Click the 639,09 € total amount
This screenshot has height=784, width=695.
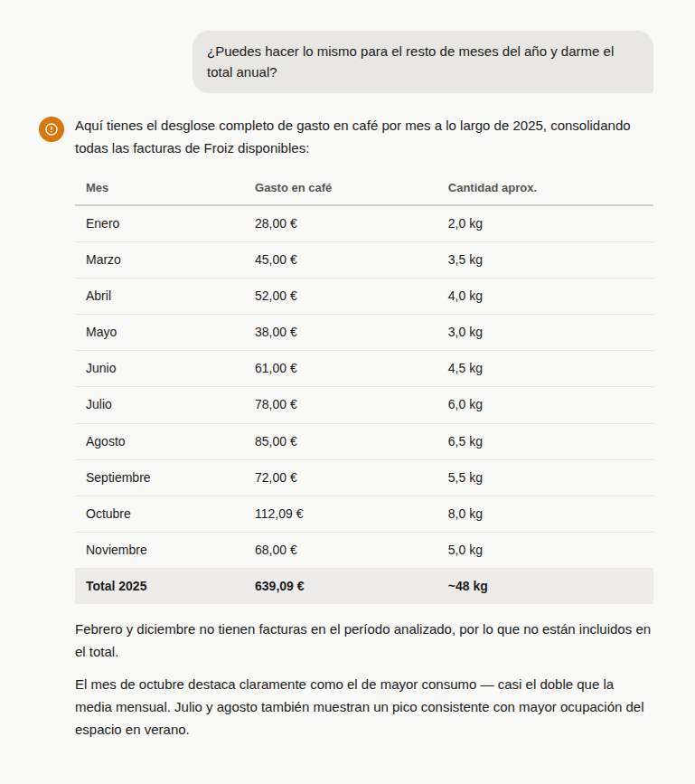point(279,586)
